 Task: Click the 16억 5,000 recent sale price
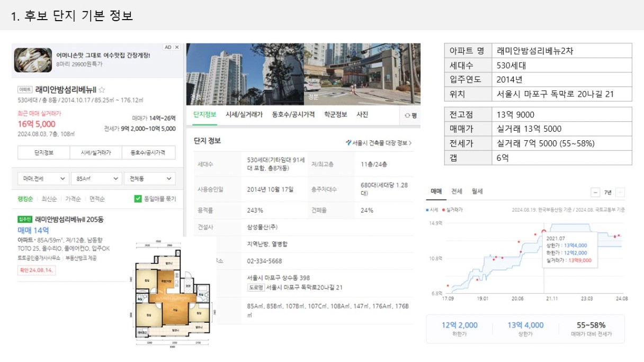[x=37, y=124]
